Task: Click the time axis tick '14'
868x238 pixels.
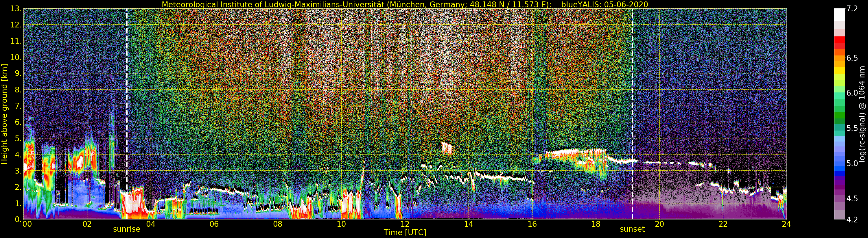Action: pyautogui.click(x=468, y=224)
